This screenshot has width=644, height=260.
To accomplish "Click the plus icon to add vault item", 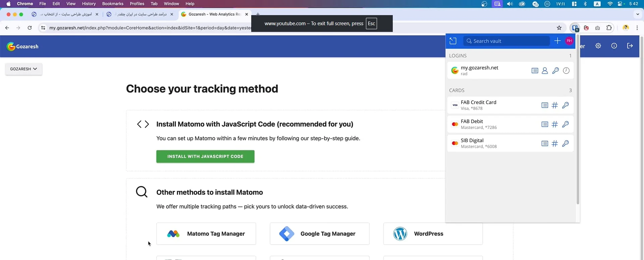I will (557, 41).
